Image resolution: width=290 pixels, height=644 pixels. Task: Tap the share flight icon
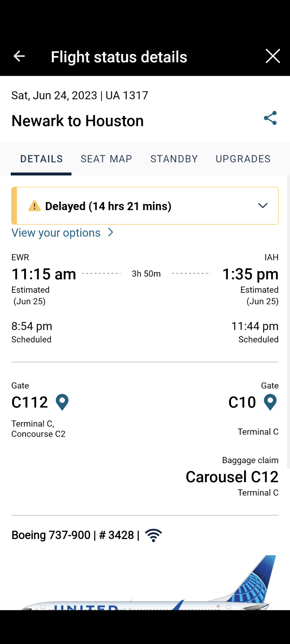[x=270, y=118]
